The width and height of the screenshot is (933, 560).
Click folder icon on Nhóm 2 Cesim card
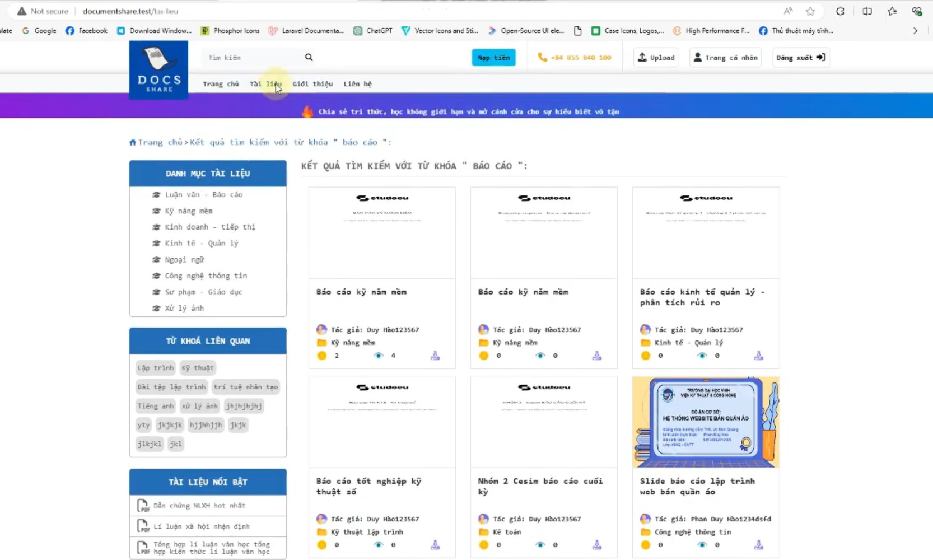[483, 532]
